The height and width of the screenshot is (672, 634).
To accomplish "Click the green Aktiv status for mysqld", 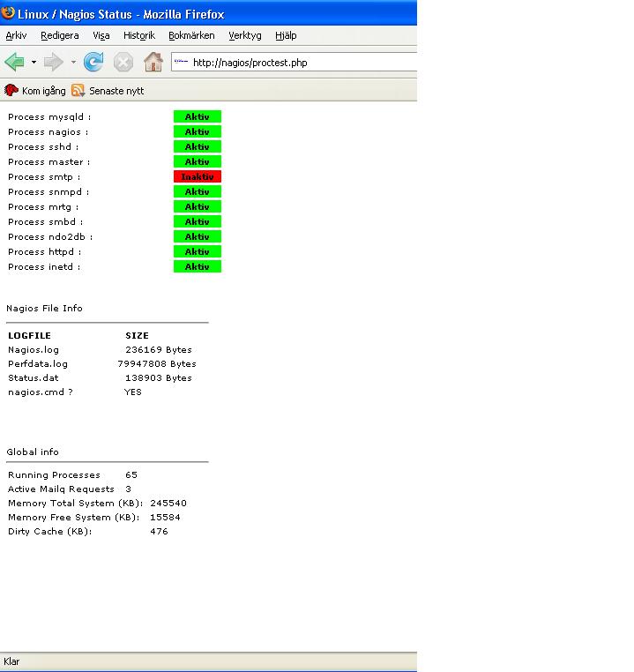I will coord(197,116).
